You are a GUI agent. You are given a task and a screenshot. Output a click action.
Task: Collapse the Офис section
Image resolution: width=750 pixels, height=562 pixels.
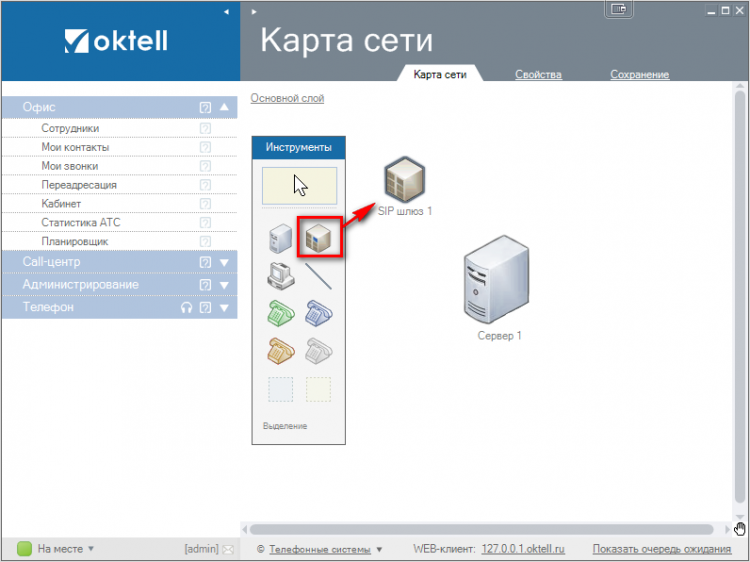225,107
